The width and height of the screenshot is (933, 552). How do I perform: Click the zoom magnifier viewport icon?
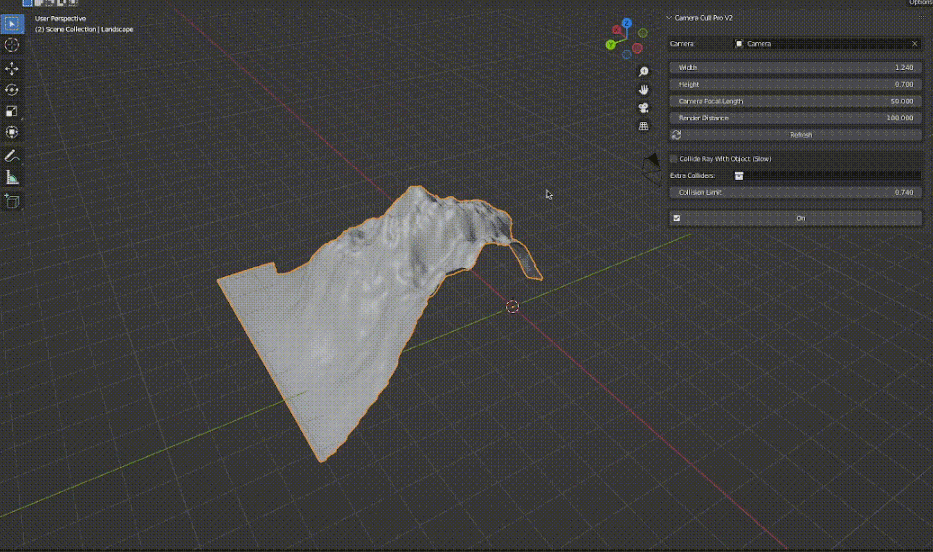(643, 71)
